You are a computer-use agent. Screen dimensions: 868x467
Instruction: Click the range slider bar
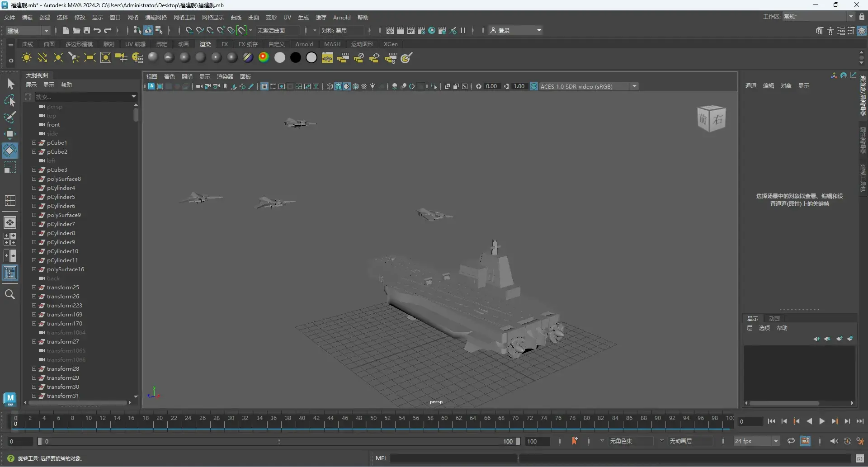click(x=278, y=441)
